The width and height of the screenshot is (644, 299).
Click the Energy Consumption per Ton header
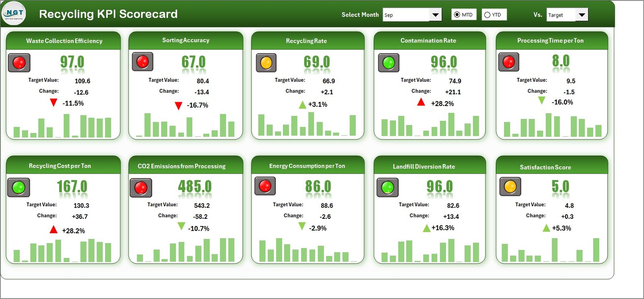(x=307, y=166)
